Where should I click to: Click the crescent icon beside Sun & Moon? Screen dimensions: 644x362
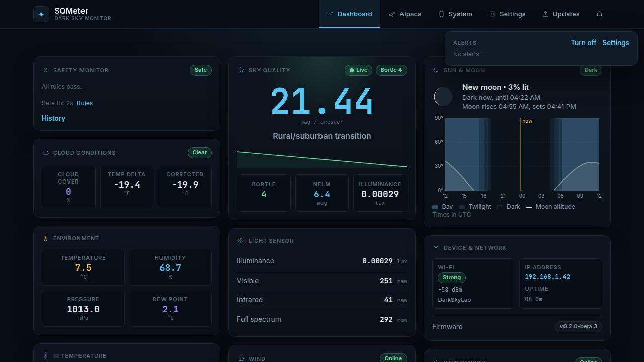click(x=436, y=70)
